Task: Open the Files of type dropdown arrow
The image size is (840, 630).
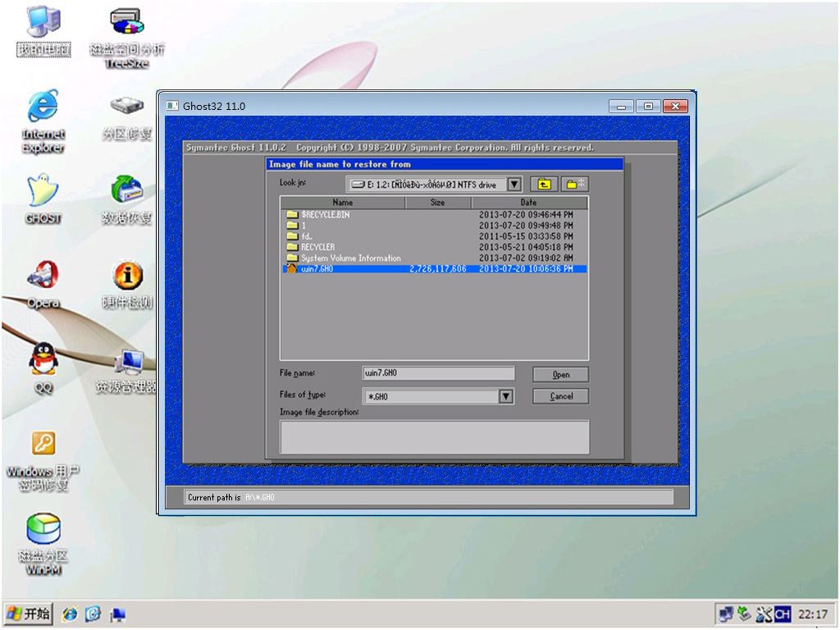Action: click(x=506, y=396)
